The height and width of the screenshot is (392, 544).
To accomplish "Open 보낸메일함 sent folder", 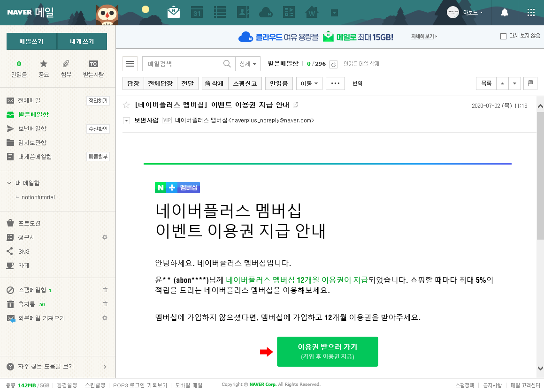I will click(x=32, y=128).
